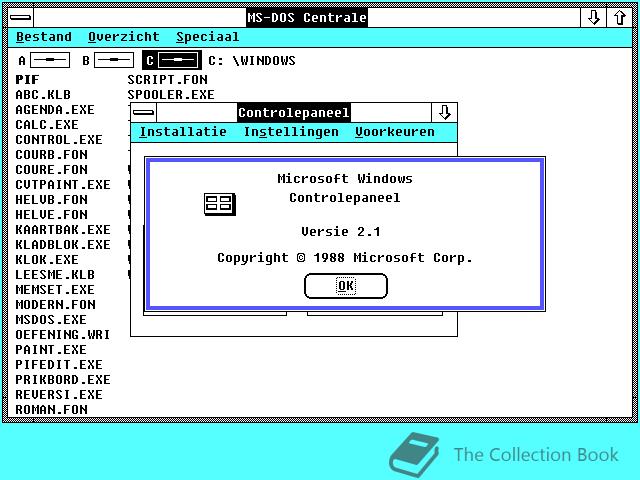
Task: Select PAINT.EXE in the file list
Action: [51, 350]
